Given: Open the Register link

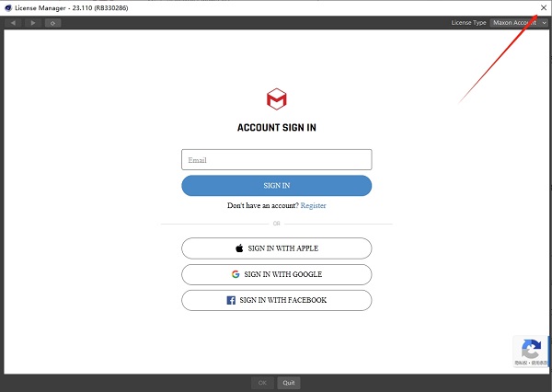Looking at the screenshot, I should pos(313,205).
